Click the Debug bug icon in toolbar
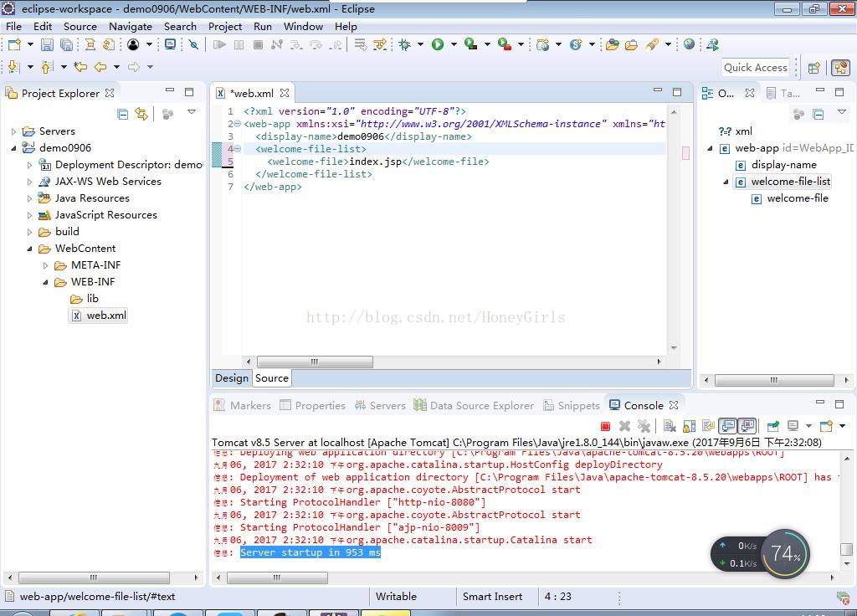Image resolution: width=857 pixels, height=616 pixels. pyautogui.click(x=405, y=44)
